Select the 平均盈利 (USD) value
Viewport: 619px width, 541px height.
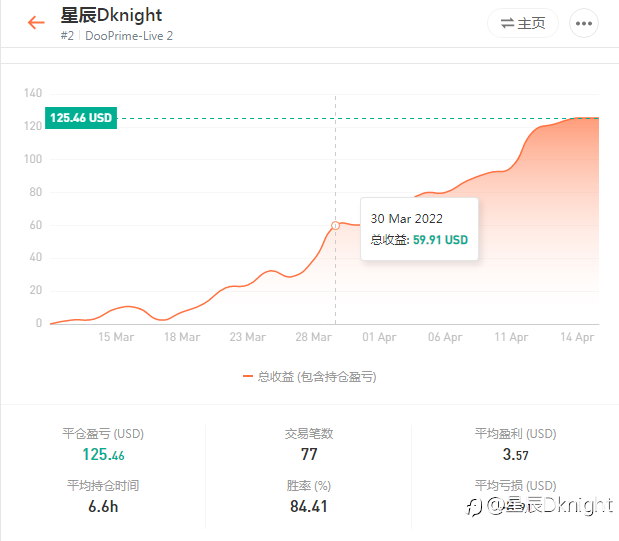(516, 454)
